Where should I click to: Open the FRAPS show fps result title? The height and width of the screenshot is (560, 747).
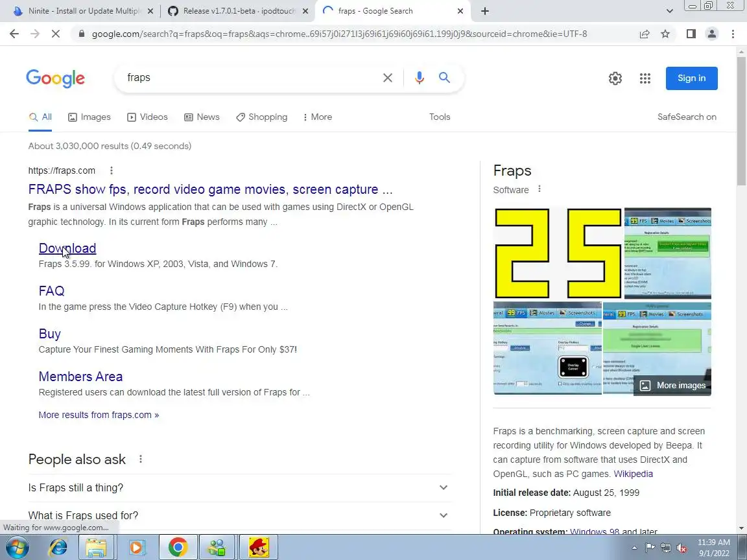(x=210, y=189)
